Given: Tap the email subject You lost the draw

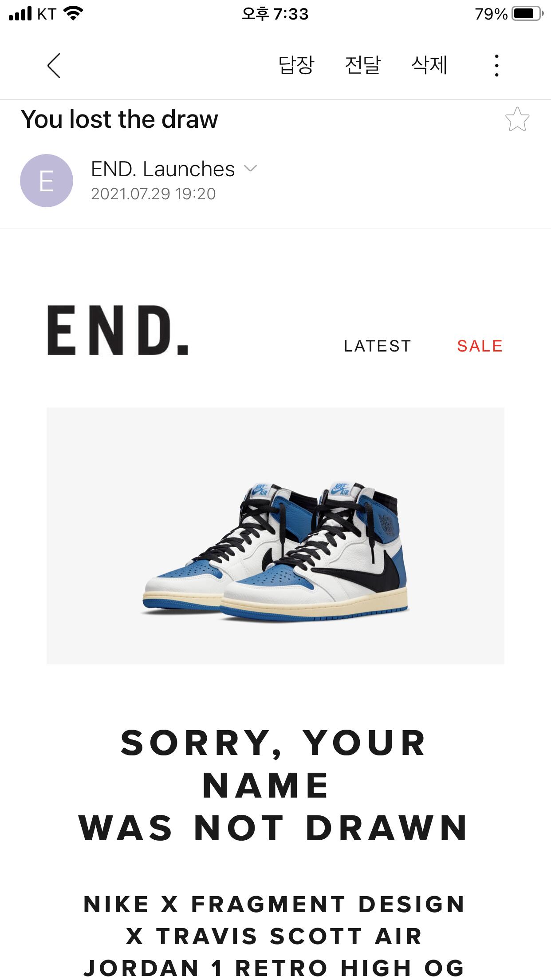Looking at the screenshot, I should coord(120,119).
